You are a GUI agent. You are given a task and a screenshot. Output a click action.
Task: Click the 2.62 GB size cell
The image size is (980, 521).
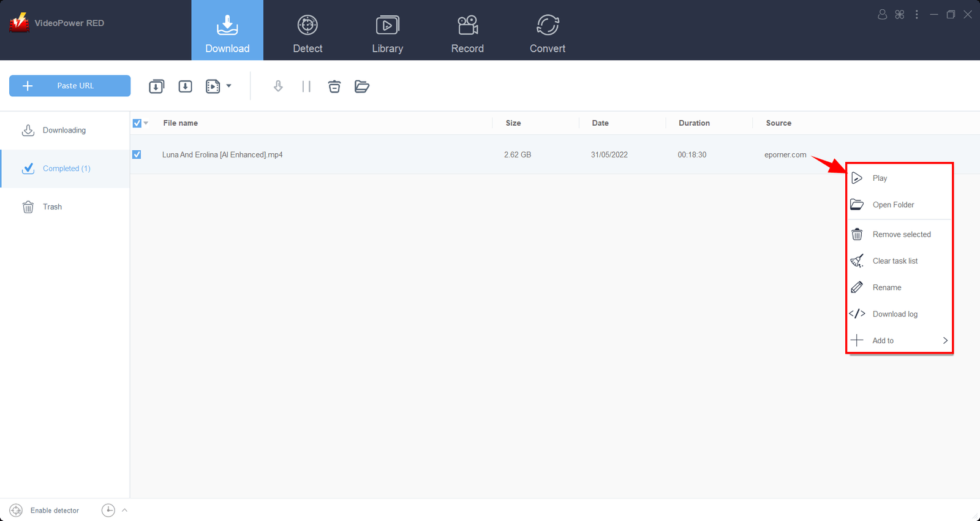coord(518,155)
